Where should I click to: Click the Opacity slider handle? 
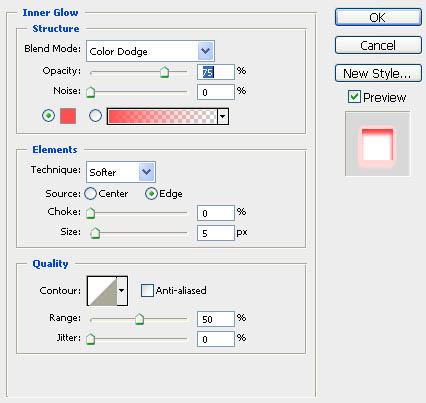point(164,72)
